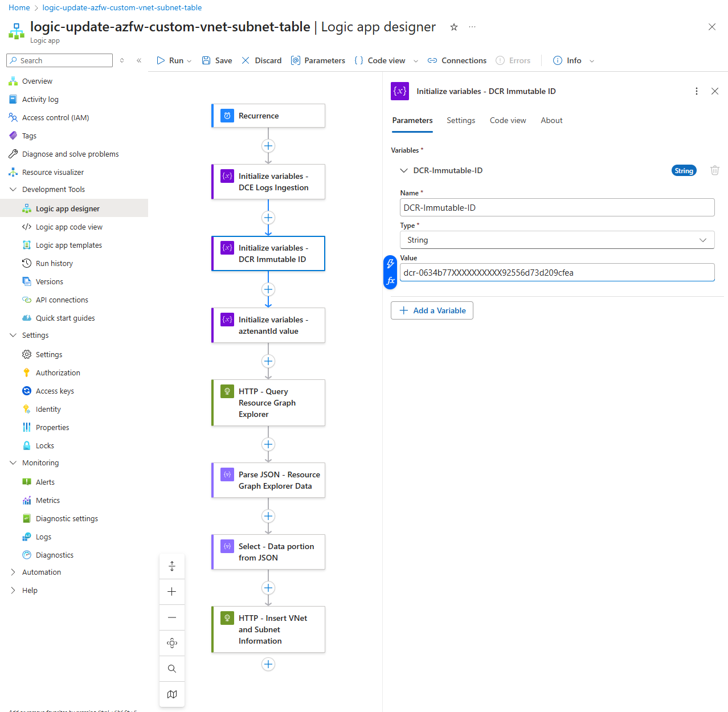
Task: Open the function expression fx editor
Action: [390, 281]
